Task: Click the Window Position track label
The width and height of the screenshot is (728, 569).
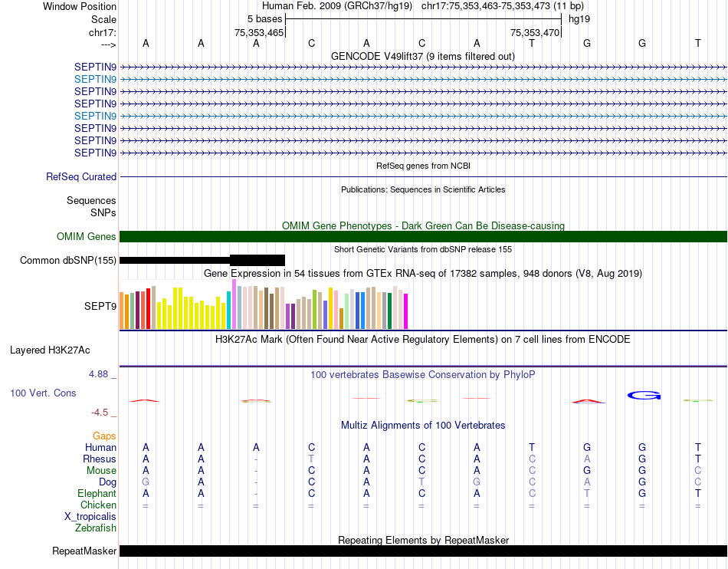Action: pos(80,6)
